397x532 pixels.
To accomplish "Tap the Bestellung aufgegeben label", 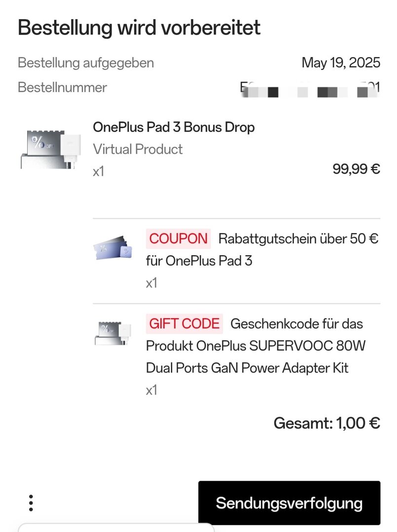I will 86,63.
